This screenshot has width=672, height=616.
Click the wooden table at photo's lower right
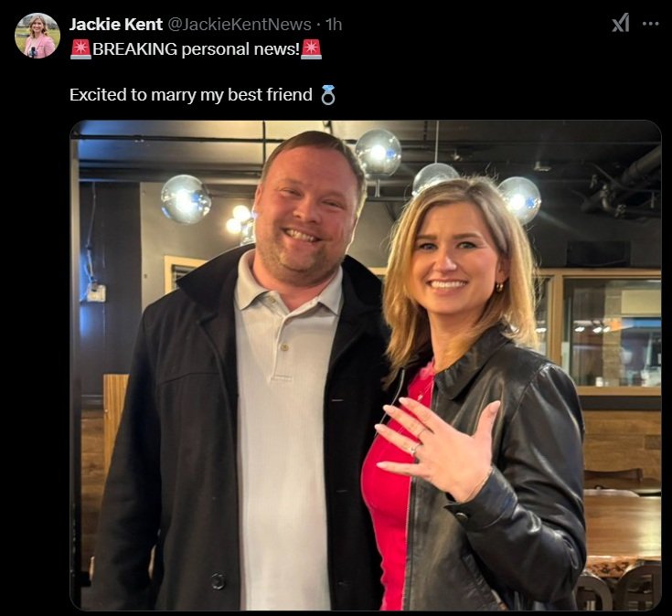click(x=623, y=527)
